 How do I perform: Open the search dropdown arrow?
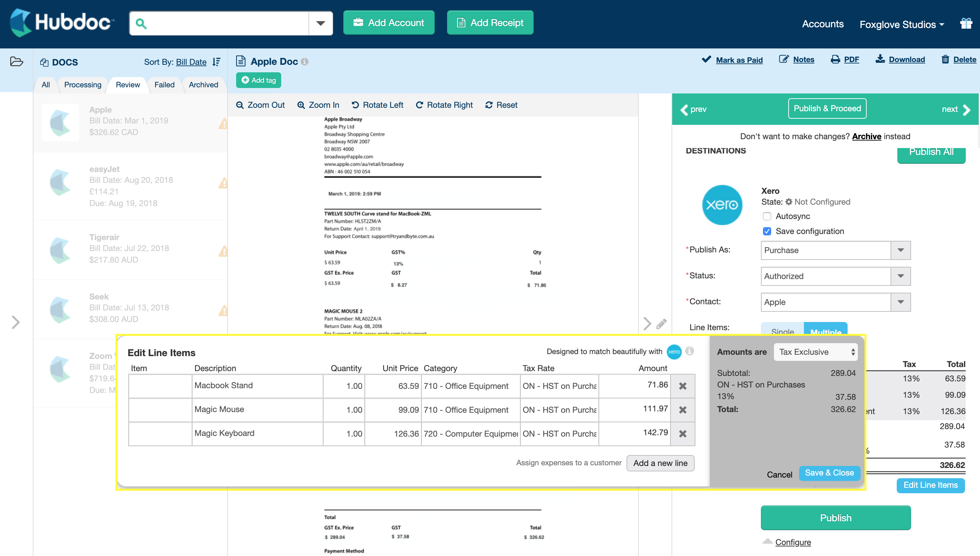[321, 24]
